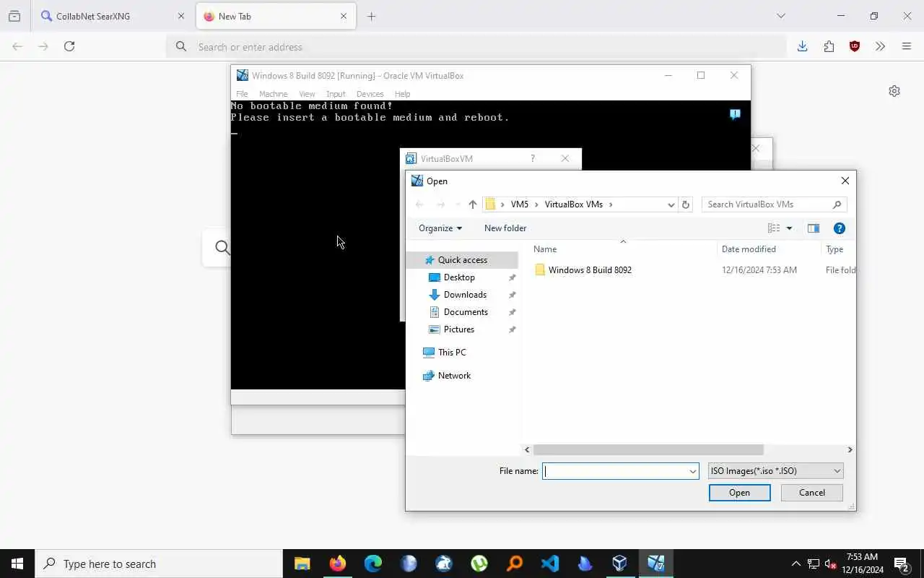Open the change view options dropdown arrow
This screenshot has width=924, height=578.
[x=789, y=228]
